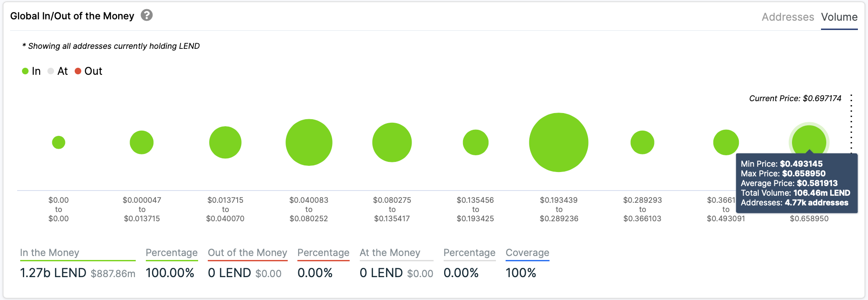Click the Out of the Money heading
The image size is (868, 300).
pos(247,252)
